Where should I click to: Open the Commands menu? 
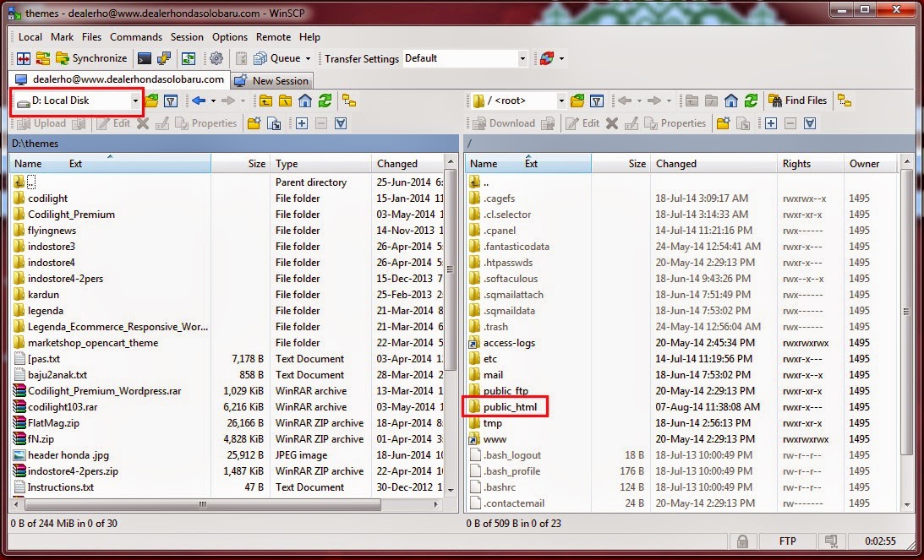136,37
